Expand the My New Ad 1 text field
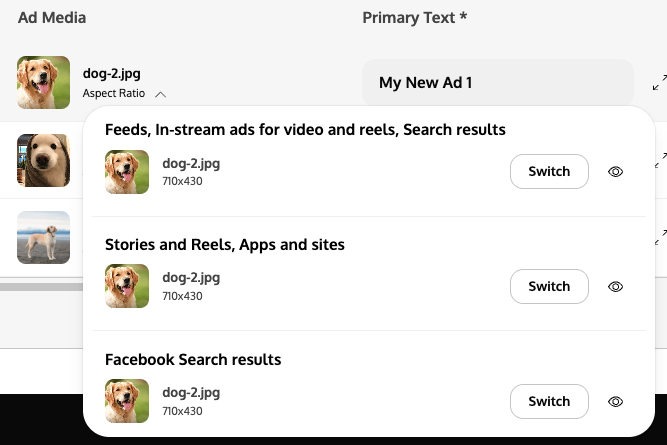This screenshot has height=445, width=667. point(659,83)
